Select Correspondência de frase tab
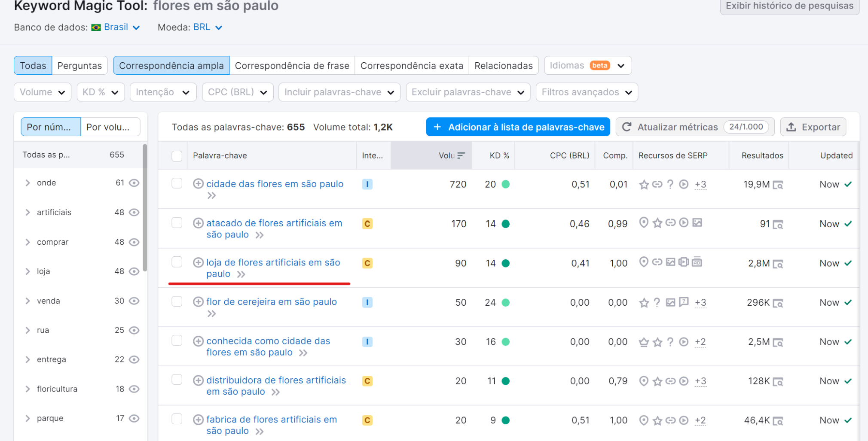Screen dimensions: 868x441 pyautogui.click(x=292, y=66)
